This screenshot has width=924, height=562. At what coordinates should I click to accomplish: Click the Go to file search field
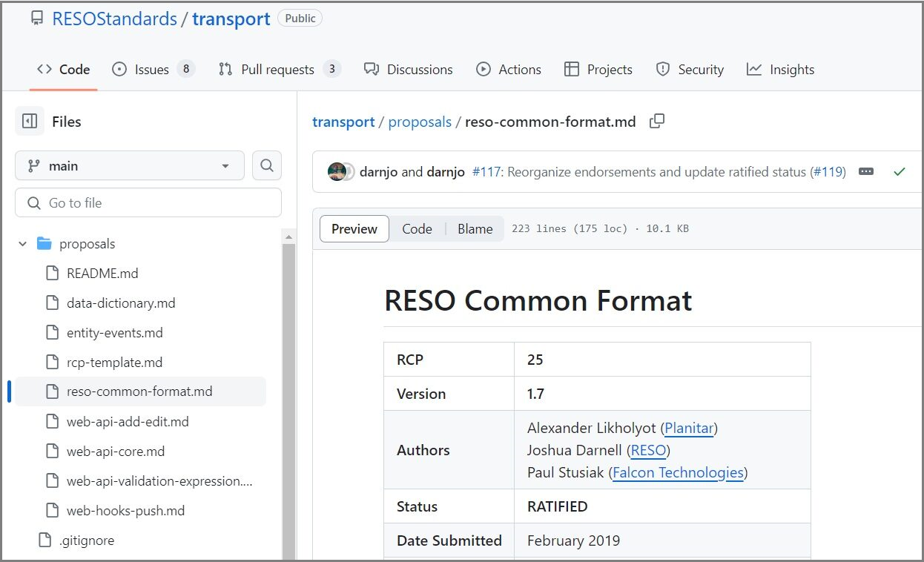[148, 203]
